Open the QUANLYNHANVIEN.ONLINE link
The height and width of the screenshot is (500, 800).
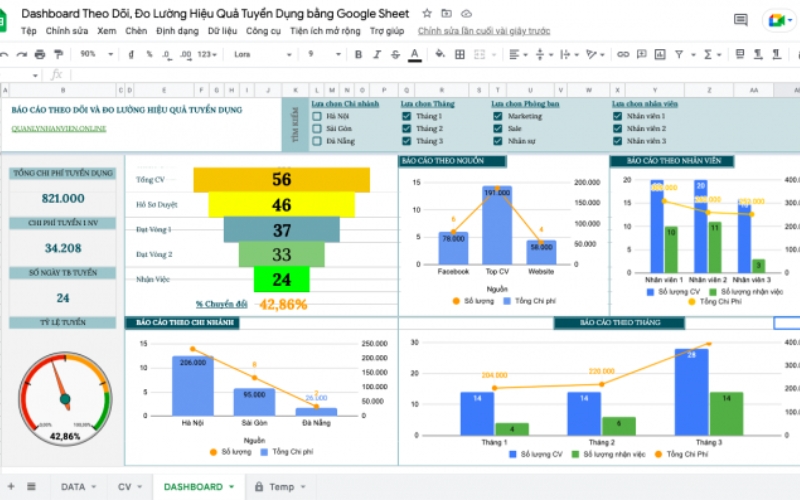(x=58, y=128)
